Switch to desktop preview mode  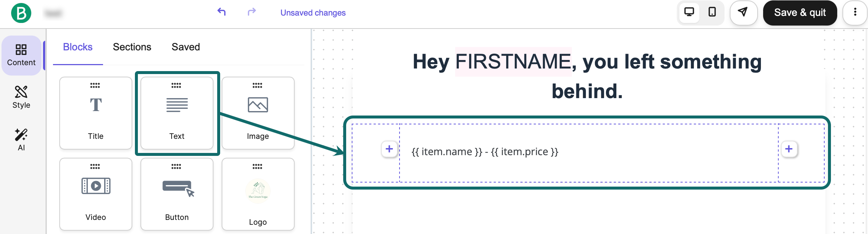(x=689, y=12)
